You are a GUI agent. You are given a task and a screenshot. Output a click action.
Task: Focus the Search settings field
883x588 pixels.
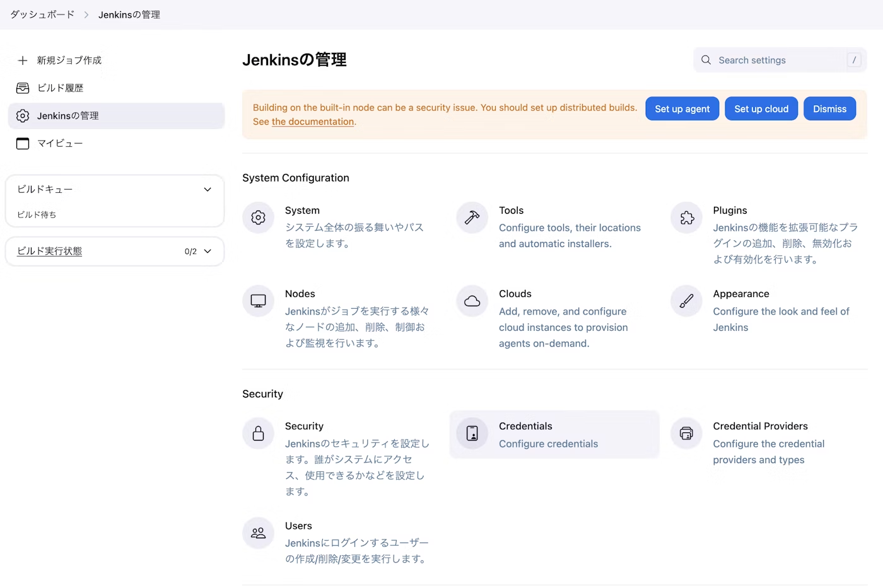780,60
